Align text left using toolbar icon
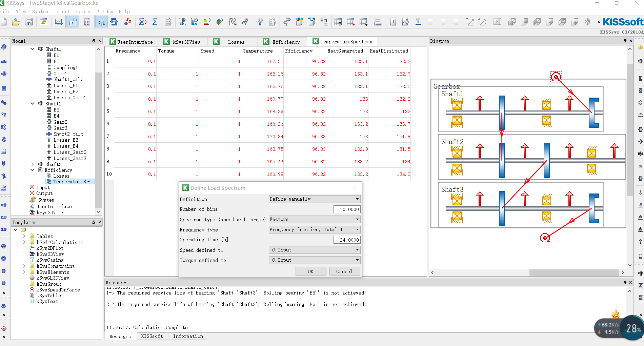This screenshot has height=346, width=644. (431, 22)
